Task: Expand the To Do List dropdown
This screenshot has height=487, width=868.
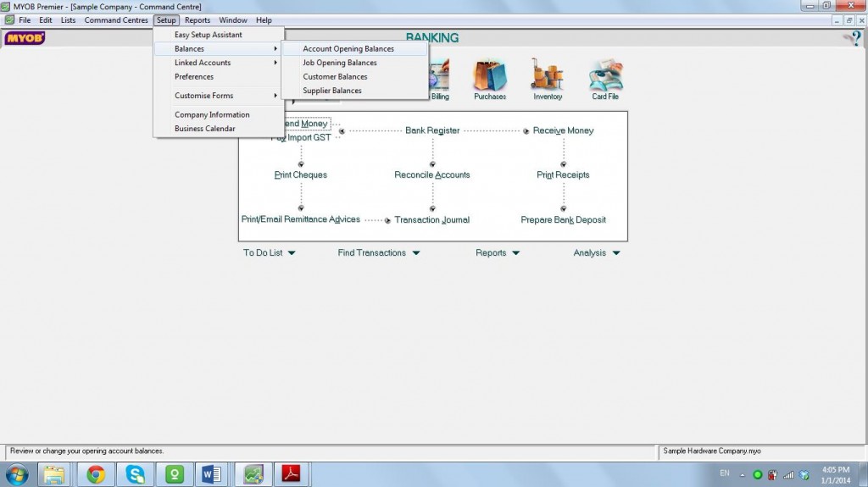Action: 270,253
